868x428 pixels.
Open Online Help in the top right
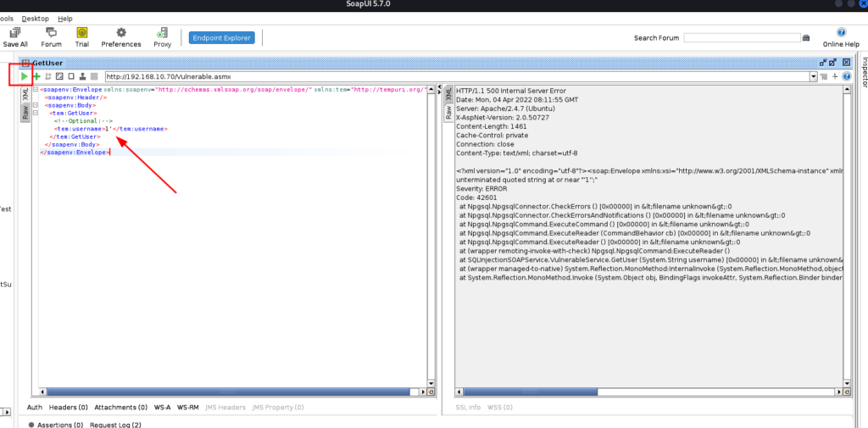click(841, 37)
